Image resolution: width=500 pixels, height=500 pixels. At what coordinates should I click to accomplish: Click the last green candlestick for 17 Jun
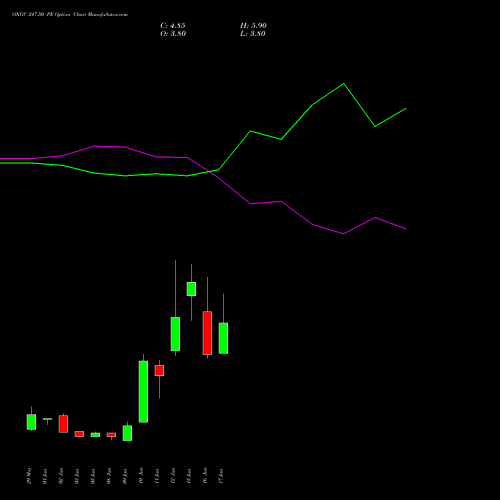click(x=223, y=338)
